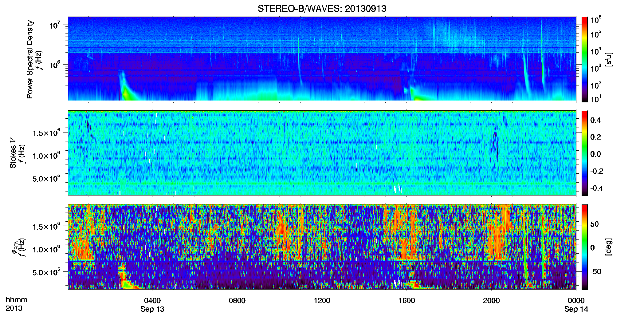
Task: Click the 2000 time axis tick label
Action: coord(491,300)
